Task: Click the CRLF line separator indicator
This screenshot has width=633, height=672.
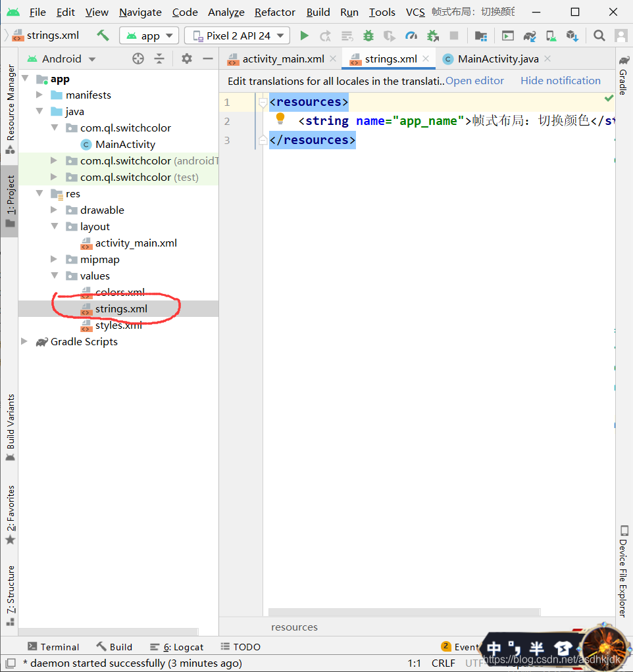Action: 443,663
